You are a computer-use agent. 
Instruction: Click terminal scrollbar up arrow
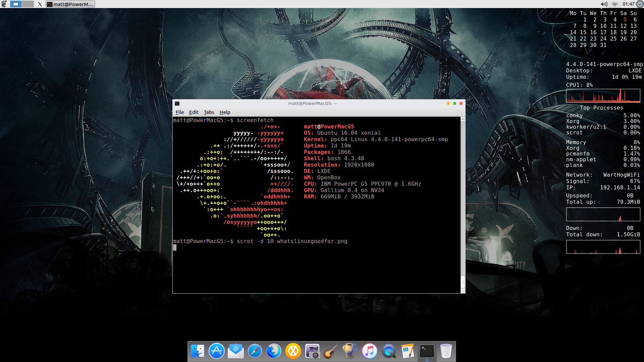(x=463, y=119)
